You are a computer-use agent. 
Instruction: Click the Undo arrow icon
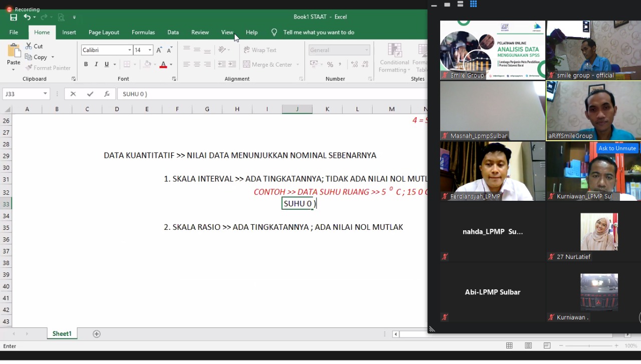click(27, 17)
